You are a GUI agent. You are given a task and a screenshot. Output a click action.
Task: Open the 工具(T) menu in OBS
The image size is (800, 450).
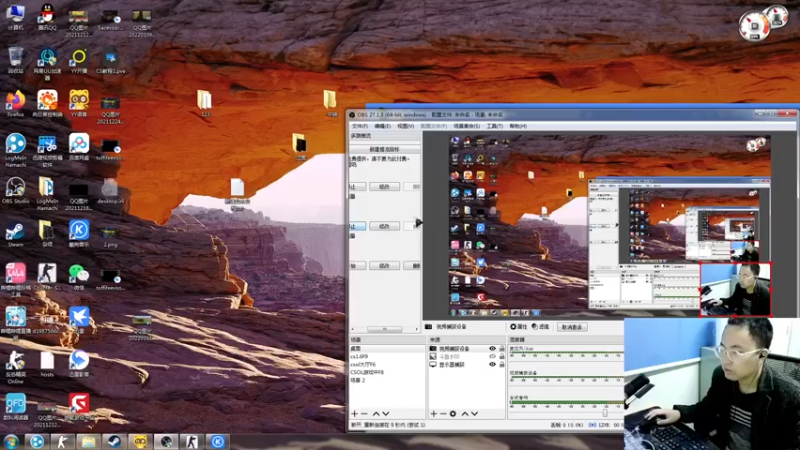click(494, 126)
